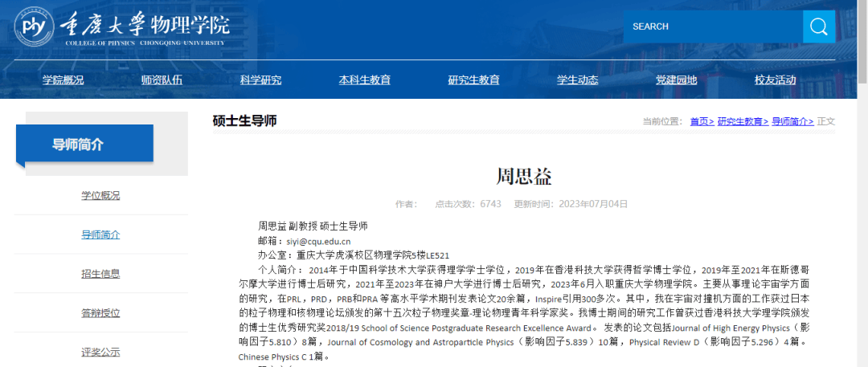Click the page vertical scrollbar

click(862, 201)
